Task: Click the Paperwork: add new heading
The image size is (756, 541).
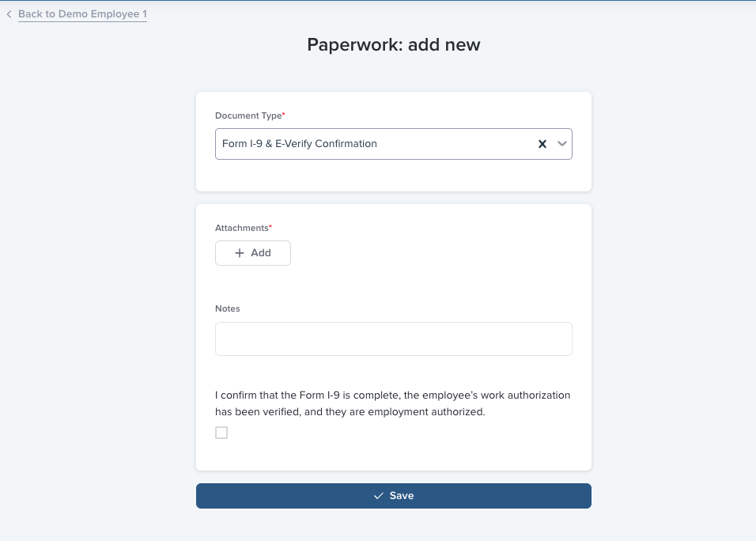Action: [393, 44]
